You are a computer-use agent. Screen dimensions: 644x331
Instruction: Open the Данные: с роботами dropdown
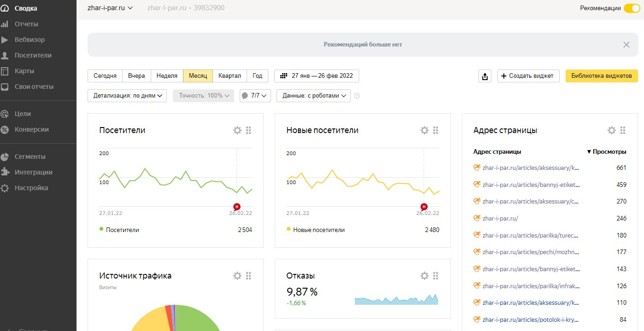tap(313, 96)
